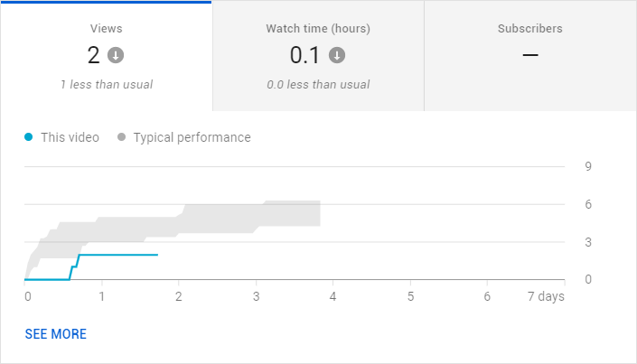Image resolution: width=637 pixels, height=364 pixels.
Task: Click the blue This video line on chart
Action: pyautogui.click(x=117, y=255)
